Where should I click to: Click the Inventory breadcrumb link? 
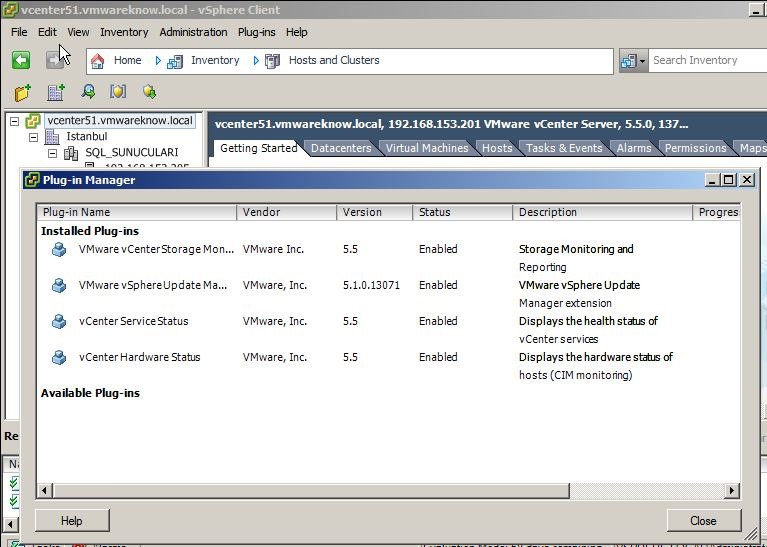215,60
